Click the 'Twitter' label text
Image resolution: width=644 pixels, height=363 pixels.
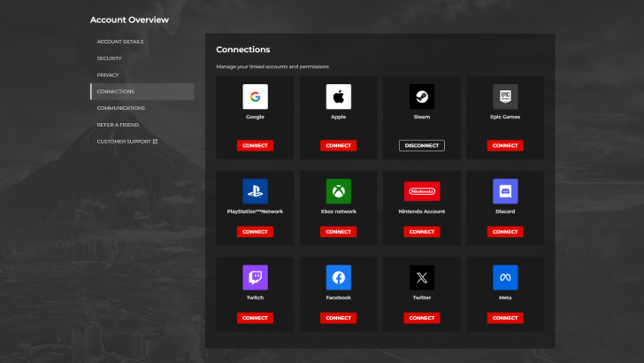(422, 297)
